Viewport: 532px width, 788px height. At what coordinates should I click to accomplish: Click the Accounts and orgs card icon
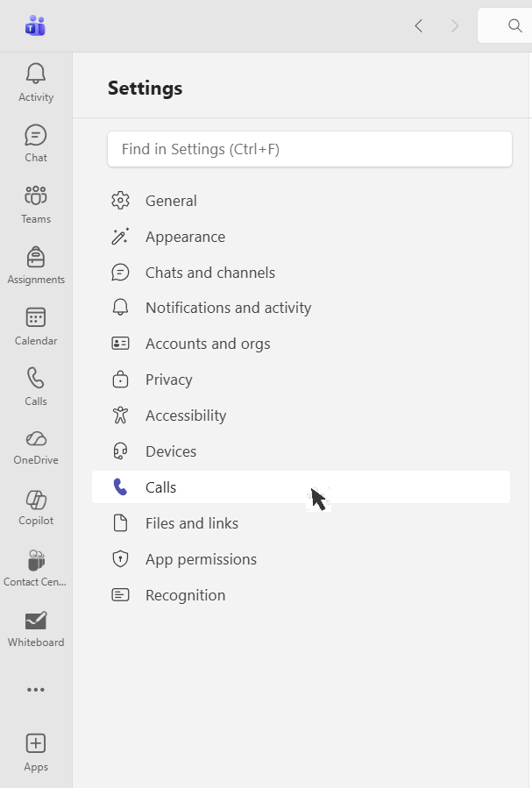(x=120, y=344)
